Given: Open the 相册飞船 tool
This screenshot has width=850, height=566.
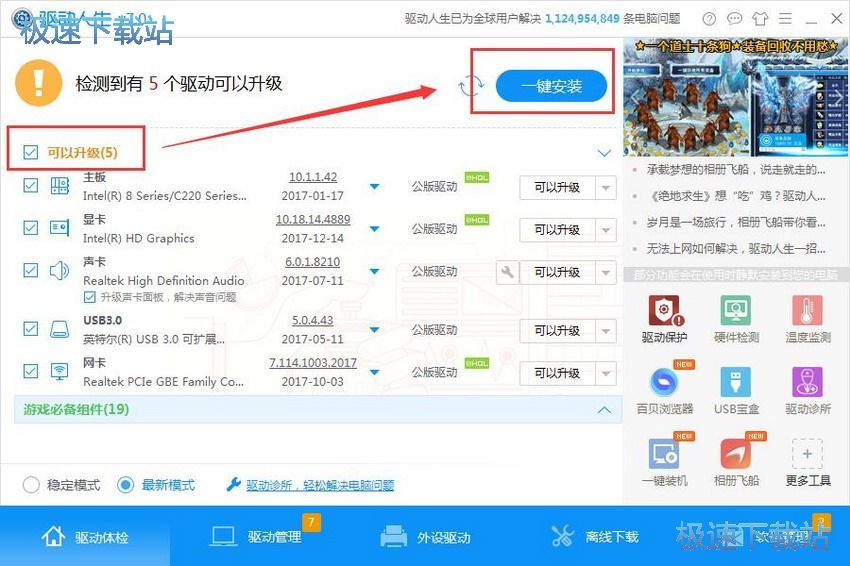Looking at the screenshot, I should click(x=736, y=462).
